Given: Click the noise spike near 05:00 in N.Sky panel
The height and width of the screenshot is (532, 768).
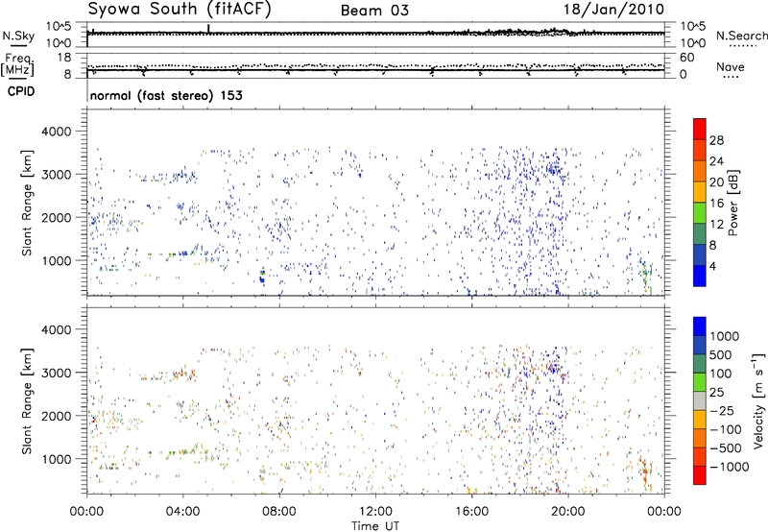Looking at the screenshot, I should (x=208, y=29).
